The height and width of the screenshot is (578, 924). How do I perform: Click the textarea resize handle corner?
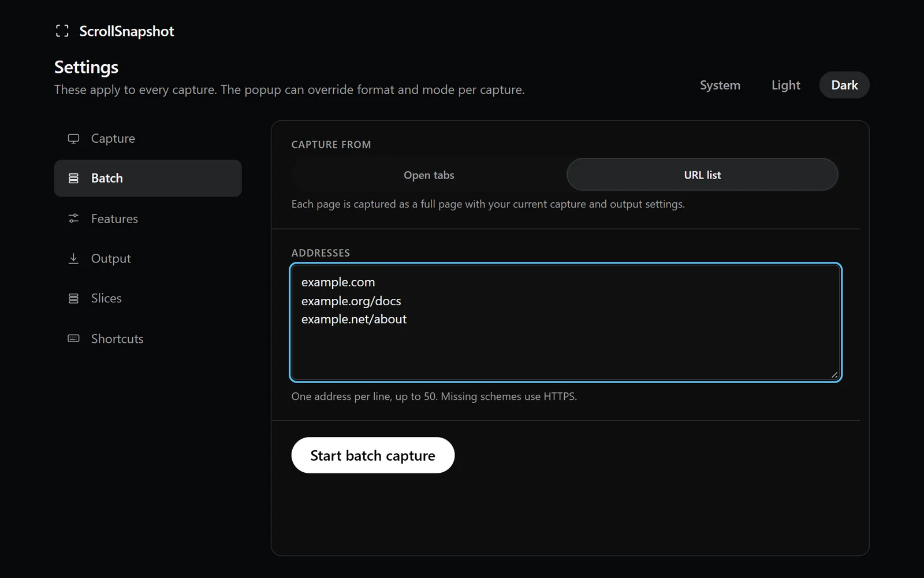(834, 375)
